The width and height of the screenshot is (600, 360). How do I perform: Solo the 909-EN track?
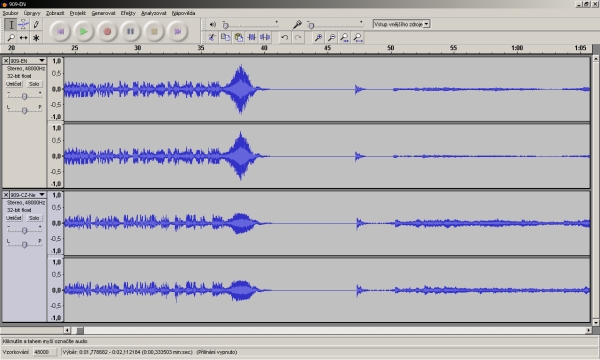pos(34,84)
